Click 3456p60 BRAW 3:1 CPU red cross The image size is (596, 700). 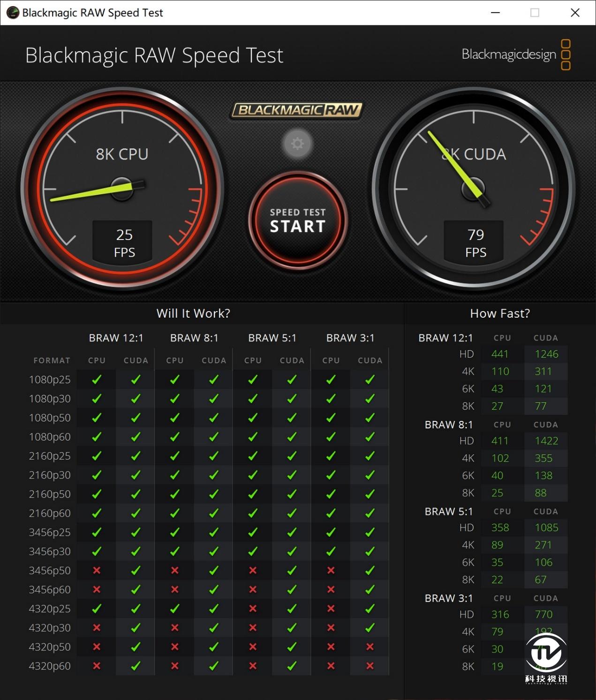click(331, 590)
